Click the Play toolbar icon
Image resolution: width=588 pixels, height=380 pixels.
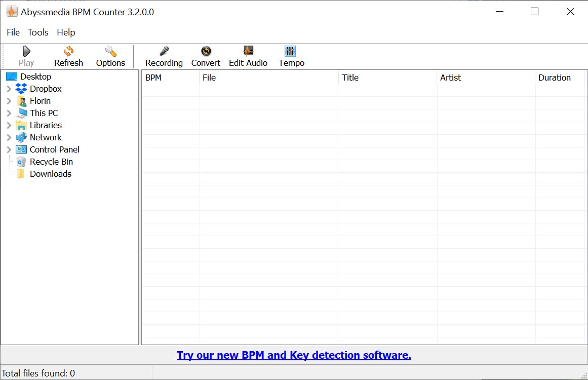pos(26,51)
